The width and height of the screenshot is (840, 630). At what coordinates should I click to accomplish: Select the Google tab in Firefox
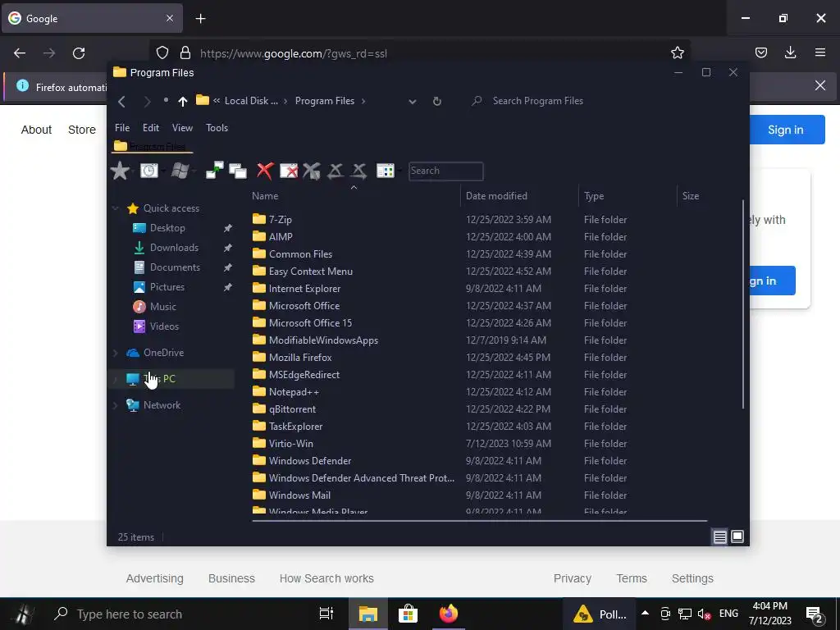(92, 19)
